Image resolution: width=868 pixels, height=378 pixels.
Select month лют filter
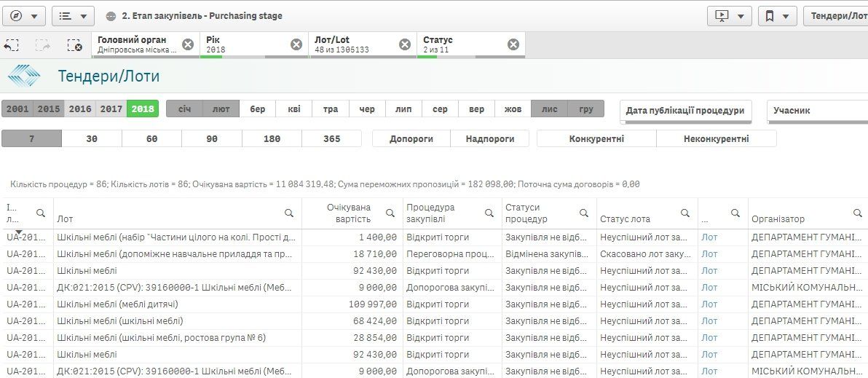221,109
